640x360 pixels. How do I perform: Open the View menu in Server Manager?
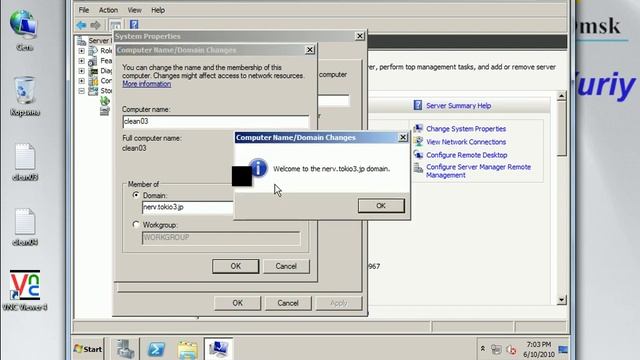pos(134,10)
